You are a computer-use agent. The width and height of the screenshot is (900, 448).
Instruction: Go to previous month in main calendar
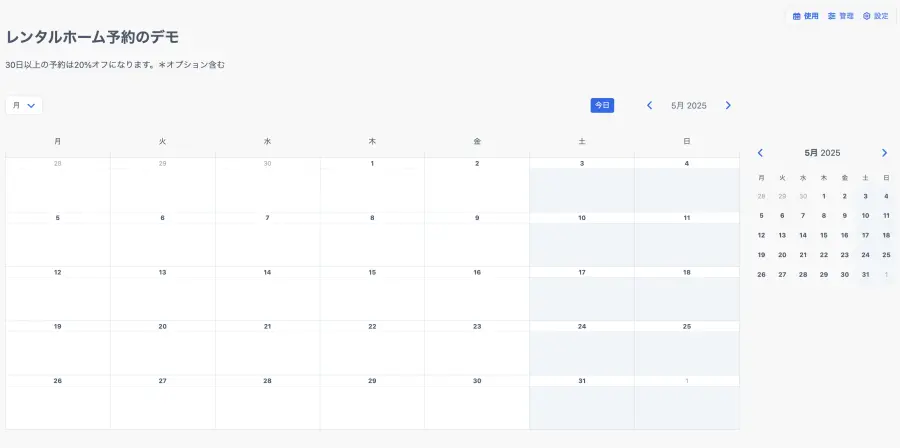pos(649,105)
